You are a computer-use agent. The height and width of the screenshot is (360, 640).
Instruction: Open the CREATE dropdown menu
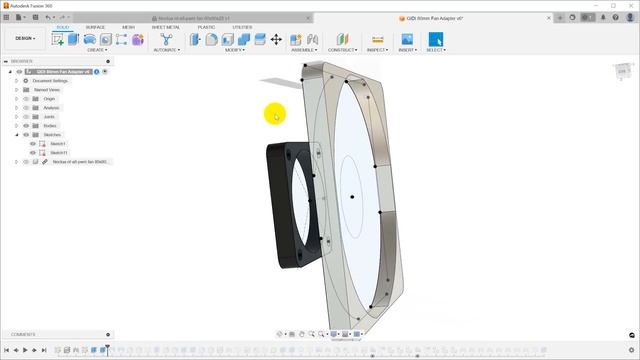[97, 50]
